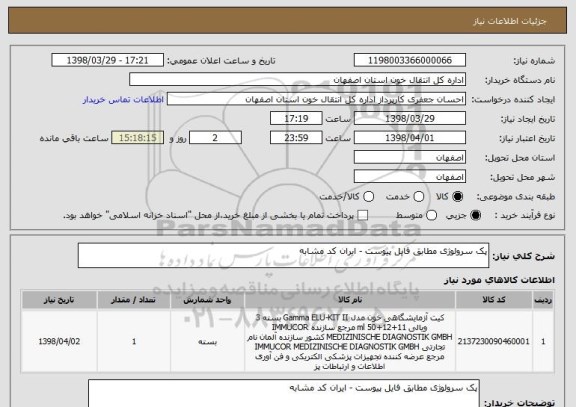Click the نام دستگاه خریدار field
576x407 pixels.
tap(298, 80)
